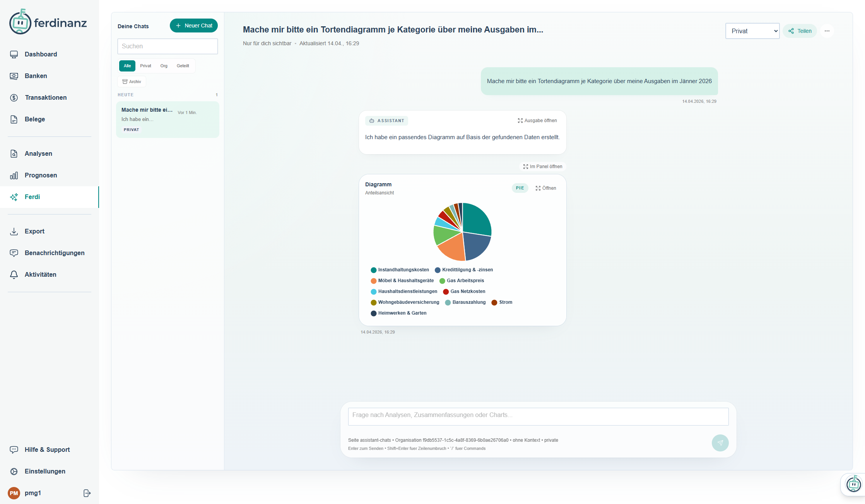Click the send message paper plane icon

tap(720, 443)
